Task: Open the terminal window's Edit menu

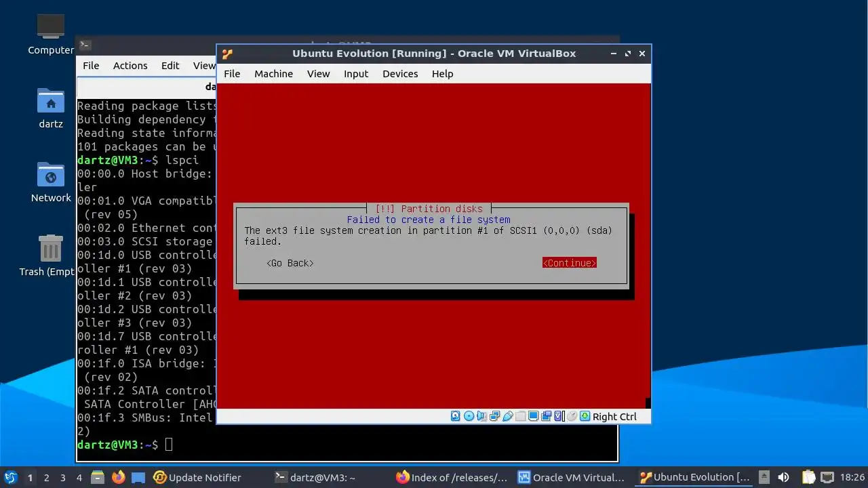Action: coord(170,66)
